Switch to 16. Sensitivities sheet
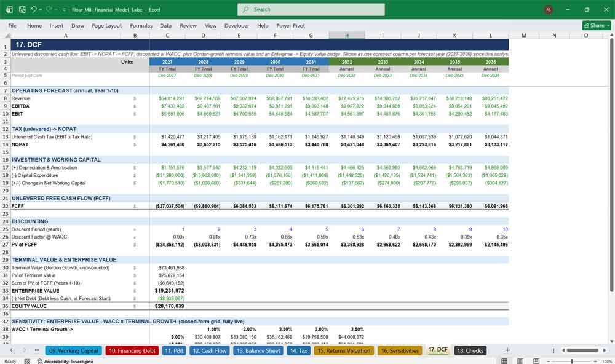Screen dimensions: 615x364 (400, 350)
